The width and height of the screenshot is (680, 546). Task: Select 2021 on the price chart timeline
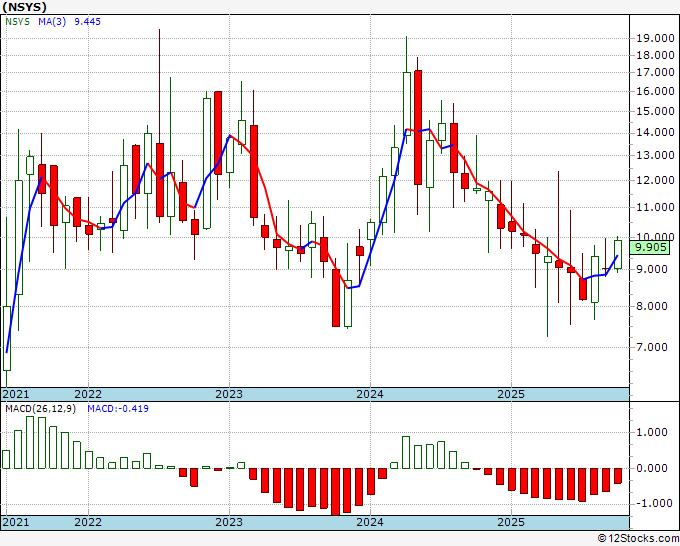click(x=16, y=394)
